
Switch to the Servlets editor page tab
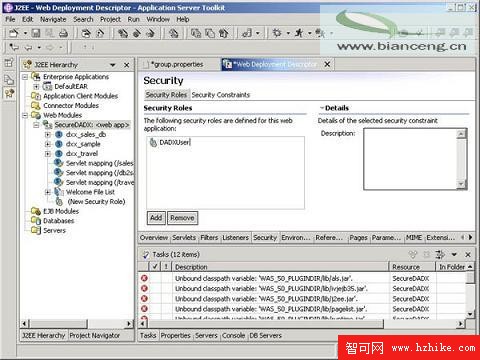pyautogui.click(x=184, y=238)
